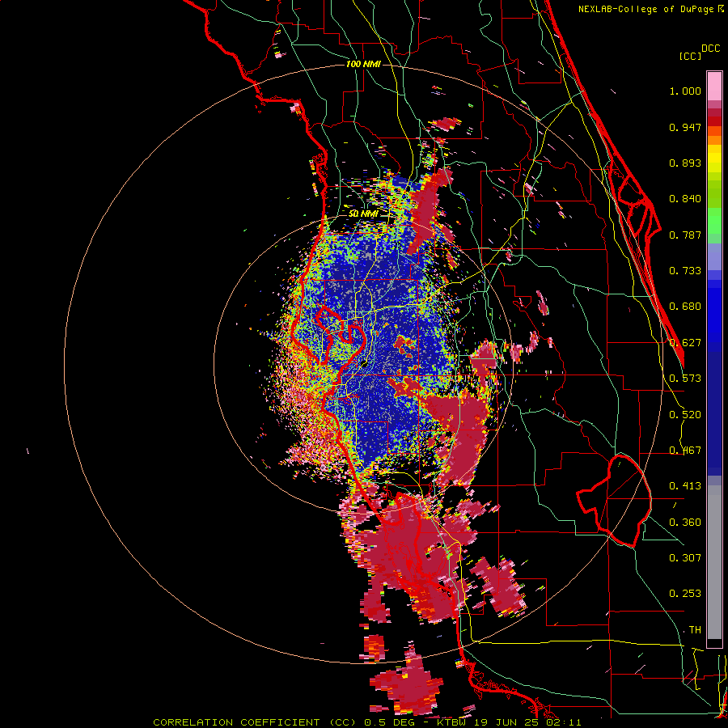The height and width of the screenshot is (728, 728).
Task: Click the 1.000 value on the scale
Action: [x=685, y=91]
